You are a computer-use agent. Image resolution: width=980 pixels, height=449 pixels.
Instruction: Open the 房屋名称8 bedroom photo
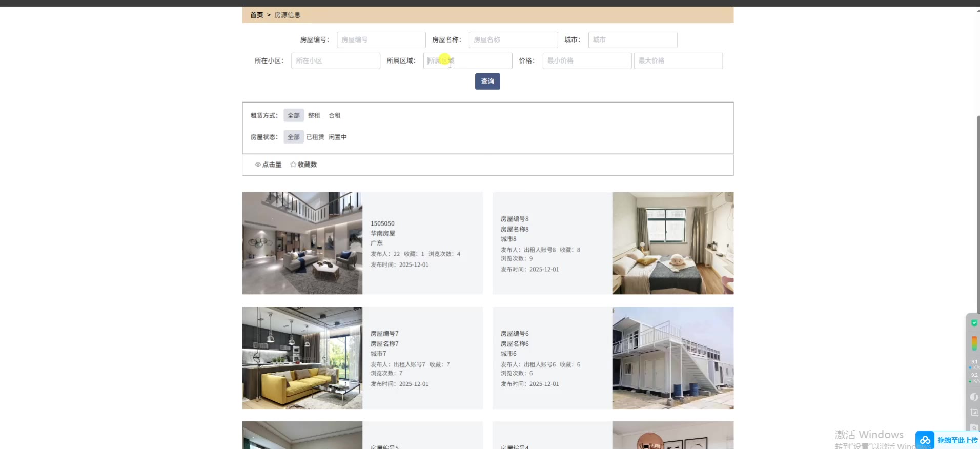673,243
